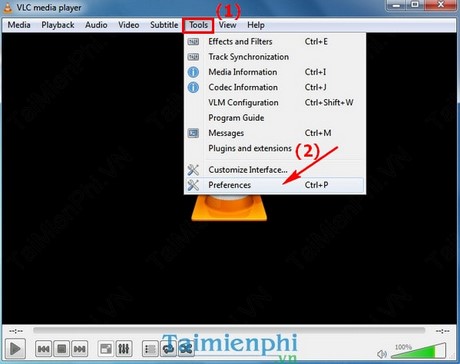This screenshot has width=460, height=364.
Task: Skip to next media track
Action: (80, 349)
